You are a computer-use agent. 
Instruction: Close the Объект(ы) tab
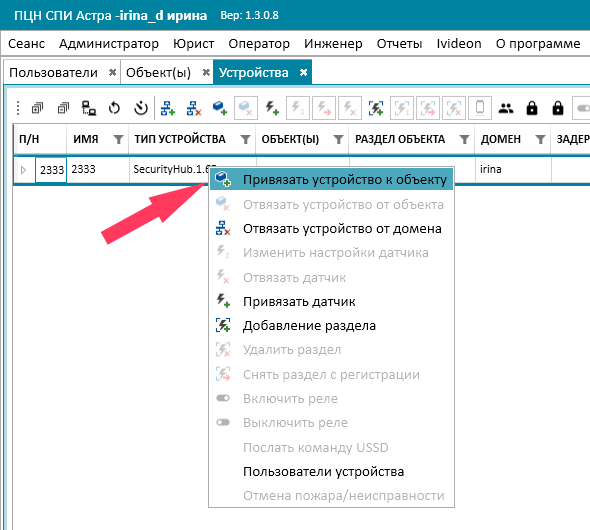point(206,72)
